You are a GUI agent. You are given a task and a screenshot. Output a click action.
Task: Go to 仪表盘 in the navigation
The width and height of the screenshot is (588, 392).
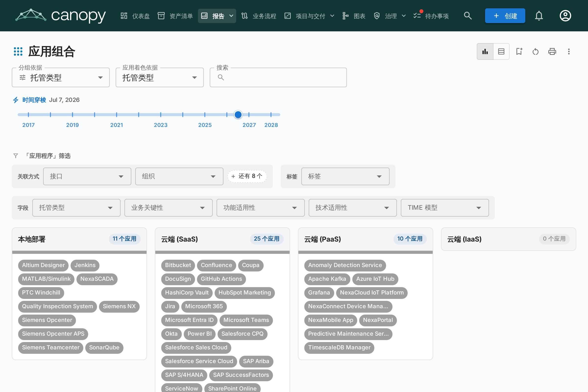[135, 16]
